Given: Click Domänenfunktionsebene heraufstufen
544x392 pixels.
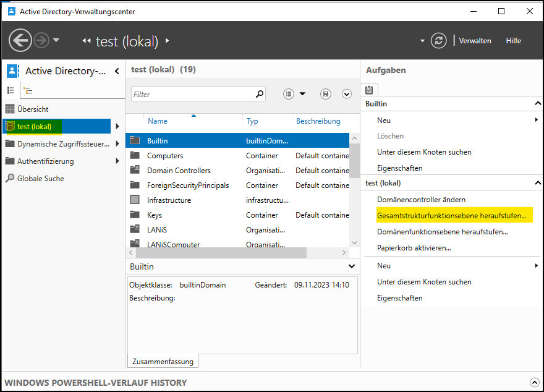Looking at the screenshot, I should (x=443, y=231).
